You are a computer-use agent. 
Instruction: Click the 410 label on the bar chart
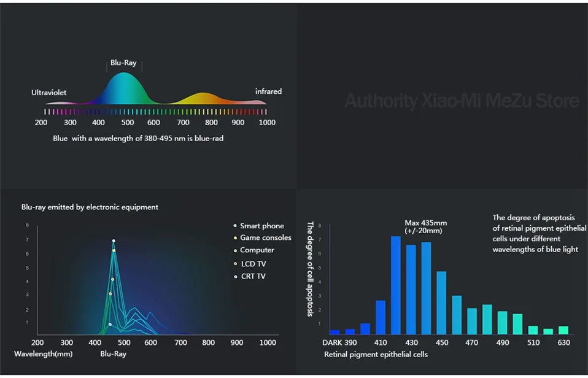coord(381,343)
